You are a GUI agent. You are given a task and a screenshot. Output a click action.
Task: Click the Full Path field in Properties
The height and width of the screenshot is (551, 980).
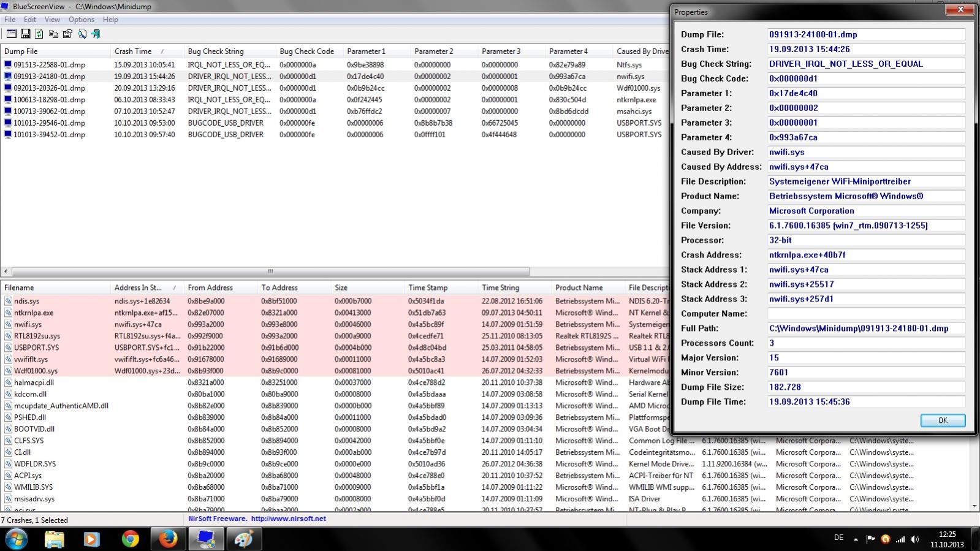pyautogui.click(x=867, y=329)
